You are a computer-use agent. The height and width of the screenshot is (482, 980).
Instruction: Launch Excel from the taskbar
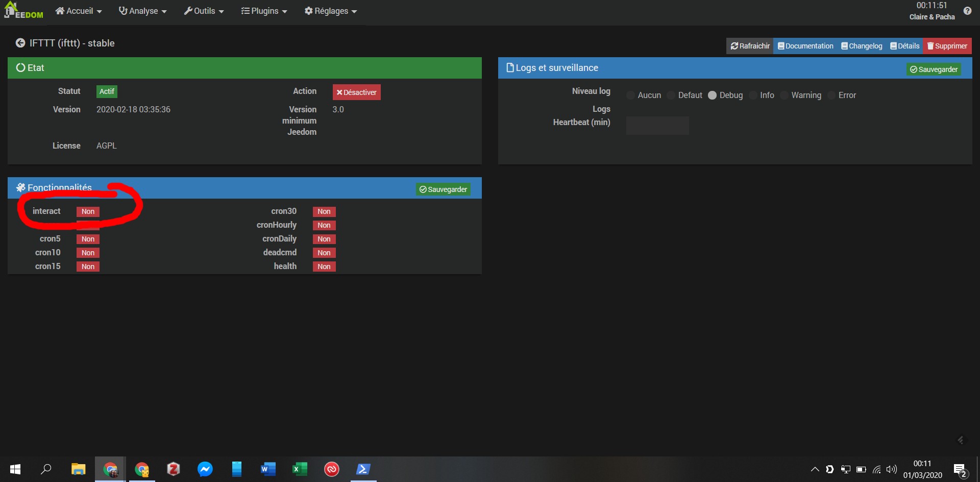[300, 469]
